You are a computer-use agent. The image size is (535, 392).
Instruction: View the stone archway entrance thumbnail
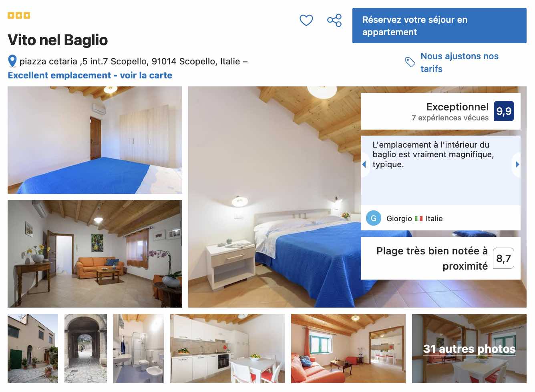point(86,348)
